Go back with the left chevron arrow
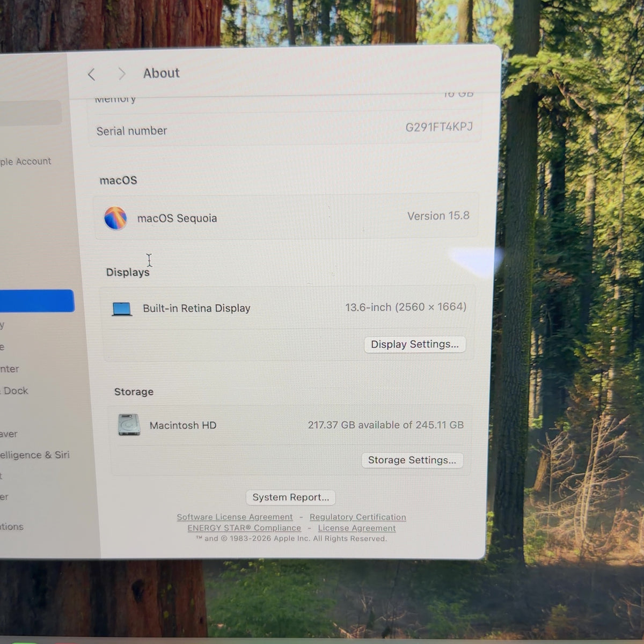The image size is (644, 644). 91,75
